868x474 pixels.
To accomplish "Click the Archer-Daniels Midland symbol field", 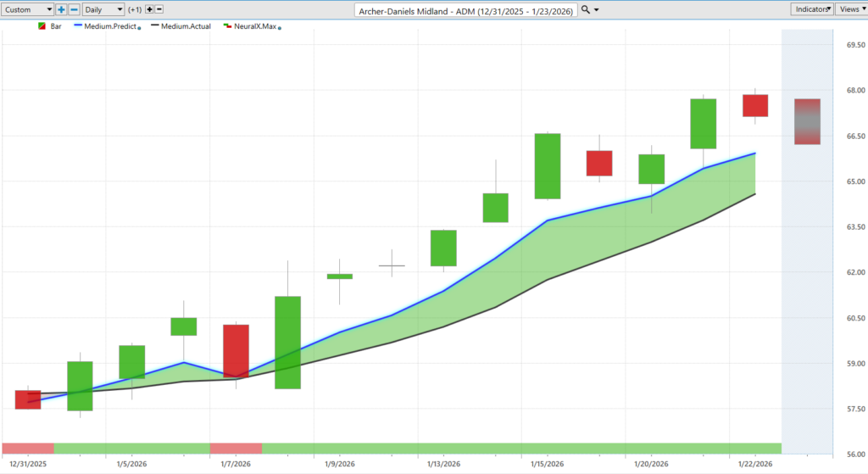I will [465, 10].
